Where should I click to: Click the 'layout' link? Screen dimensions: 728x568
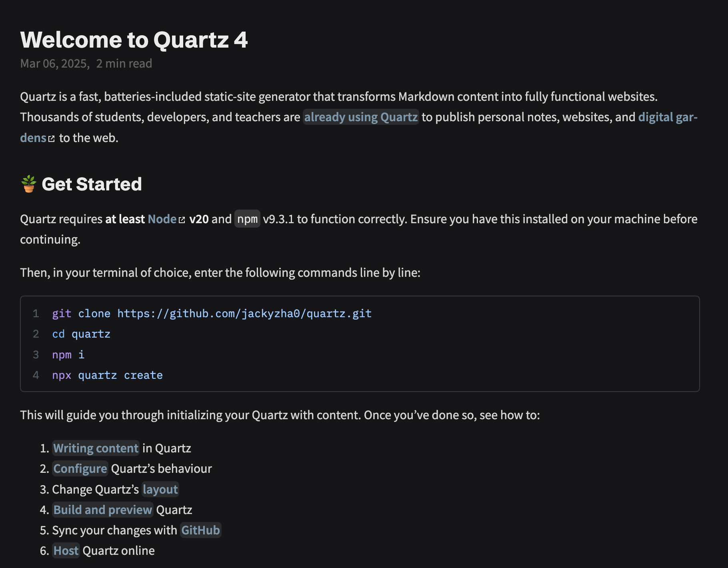pos(160,490)
